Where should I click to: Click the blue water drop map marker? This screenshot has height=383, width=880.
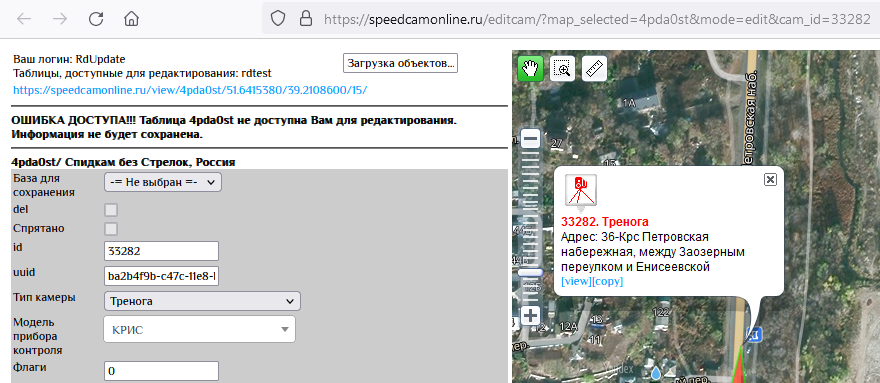pos(656,372)
